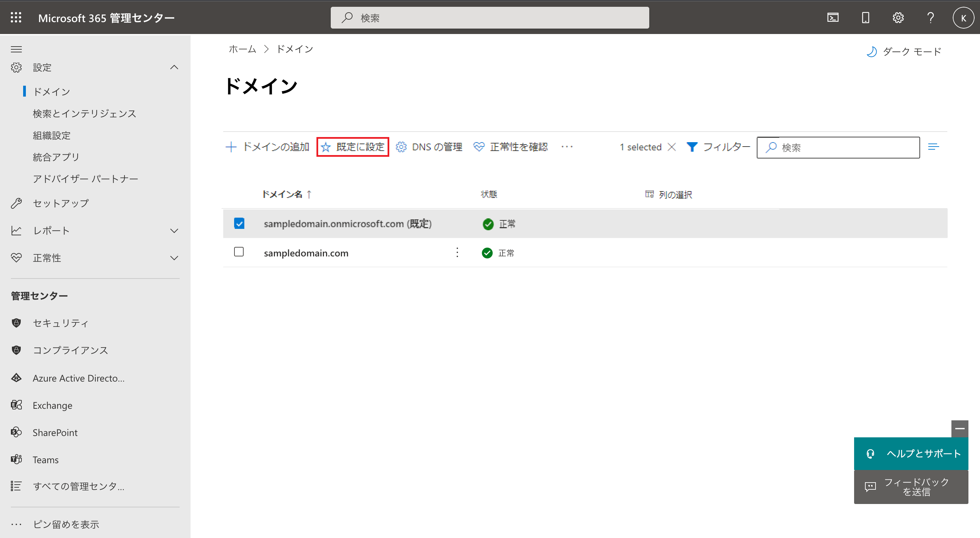
Task: Open 検索とインテリジェンス menu item
Action: pyautogui.click(x=84, y=113)
